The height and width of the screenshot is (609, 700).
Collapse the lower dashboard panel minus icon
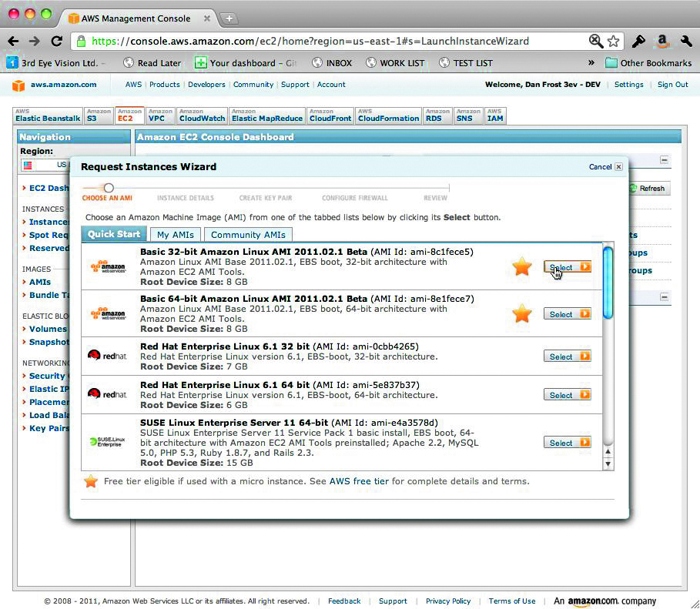[665, 297]
